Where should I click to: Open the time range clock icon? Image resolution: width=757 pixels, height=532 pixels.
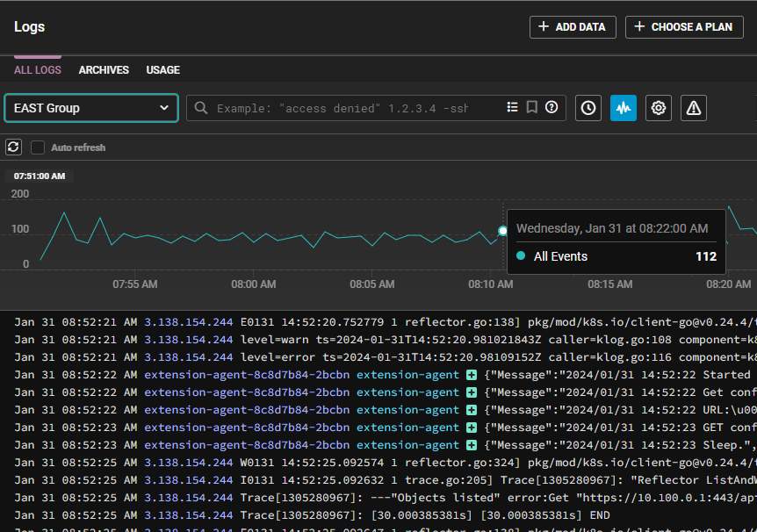click(x=588, y=108)
